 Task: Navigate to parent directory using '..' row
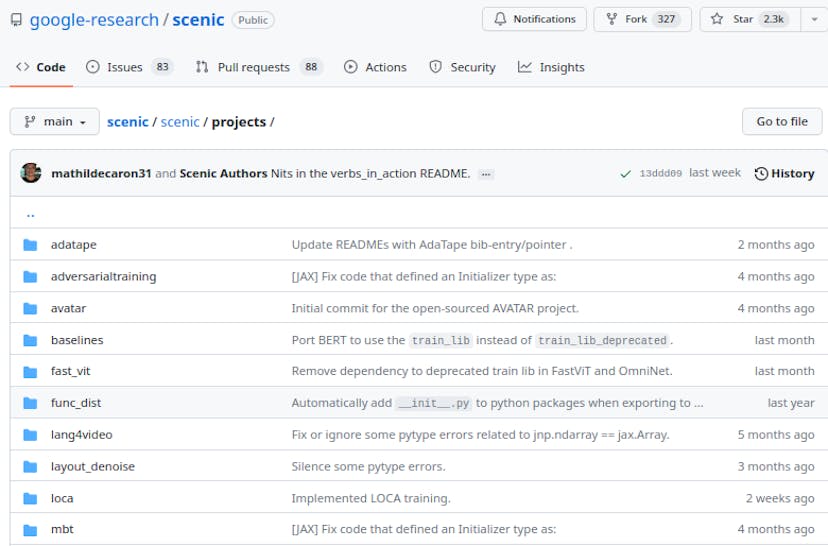pyautogui.click(x=30, y=214)
